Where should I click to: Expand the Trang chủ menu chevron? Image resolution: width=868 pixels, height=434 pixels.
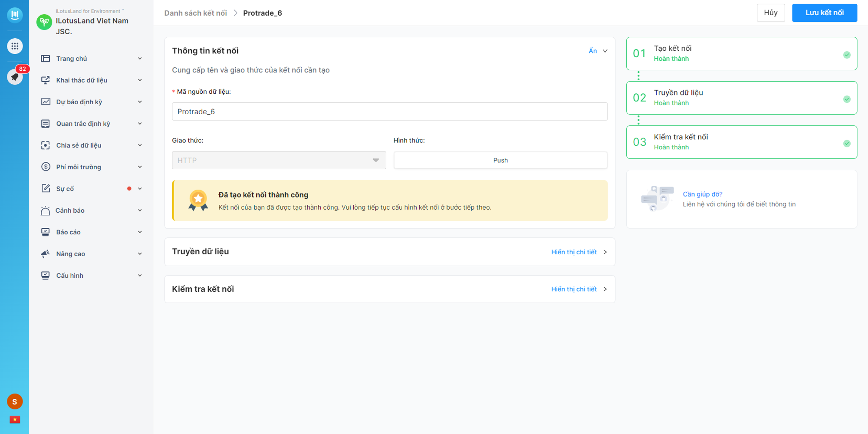pyautogui.click(x=140, y=58)
